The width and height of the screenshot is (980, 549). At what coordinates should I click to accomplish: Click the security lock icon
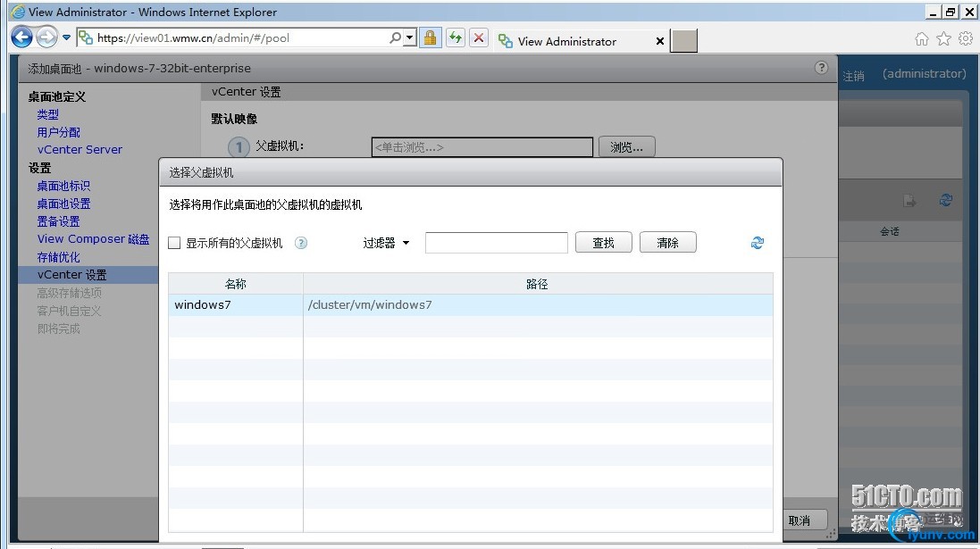430,38
